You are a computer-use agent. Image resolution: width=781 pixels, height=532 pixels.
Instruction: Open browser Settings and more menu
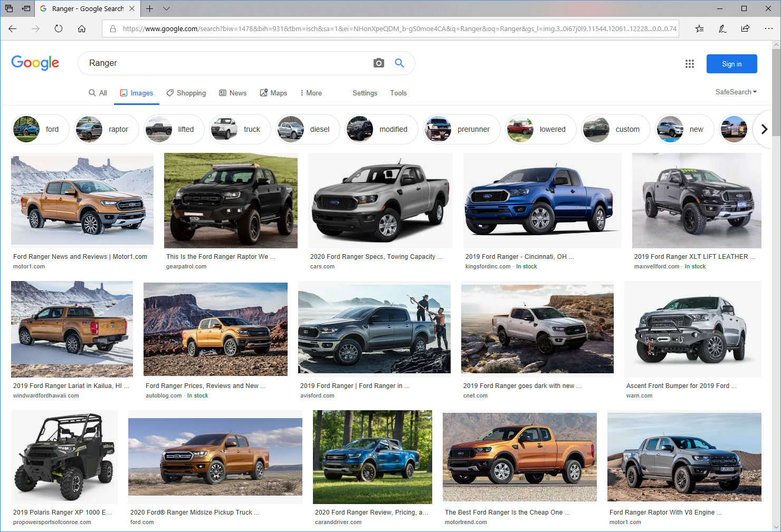click(768, 29)
